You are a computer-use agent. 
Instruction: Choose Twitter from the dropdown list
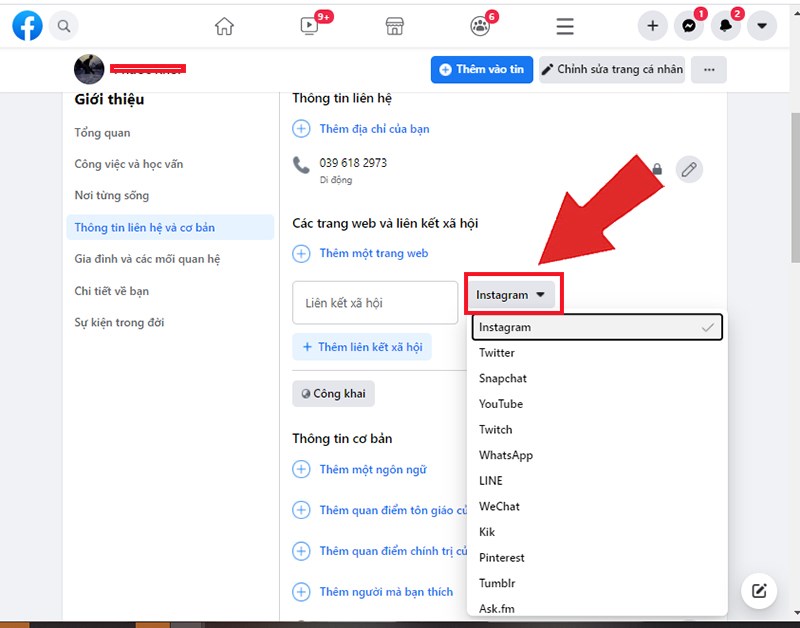[597, 353]
